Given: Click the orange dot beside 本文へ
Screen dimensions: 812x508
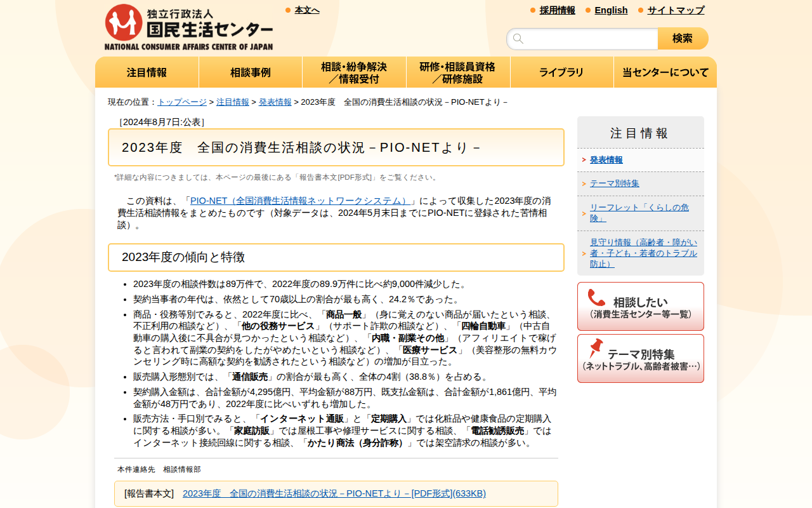Looking at the screenshot, I should point(288,10).
